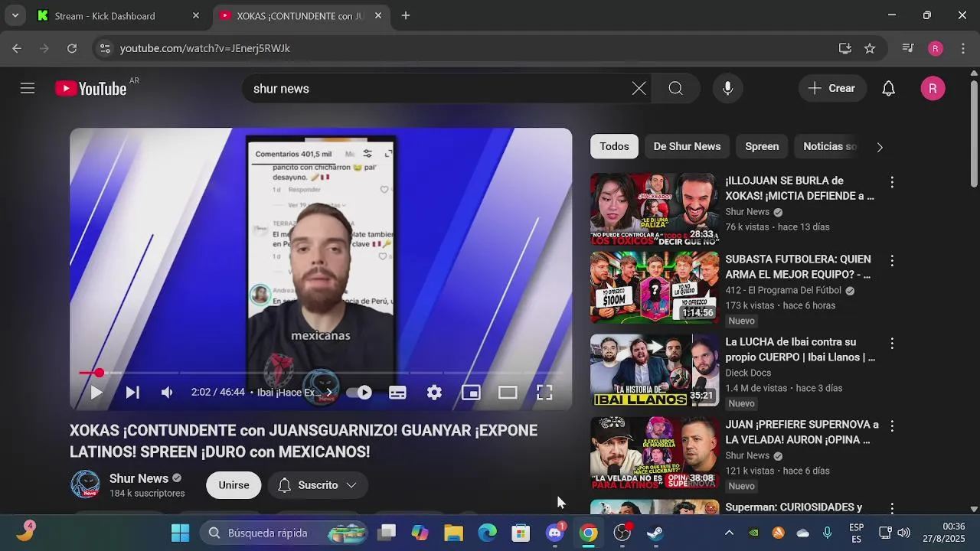Enter fullscreen mode
This screenshot has height=551, width=980.
coord(544,393)
